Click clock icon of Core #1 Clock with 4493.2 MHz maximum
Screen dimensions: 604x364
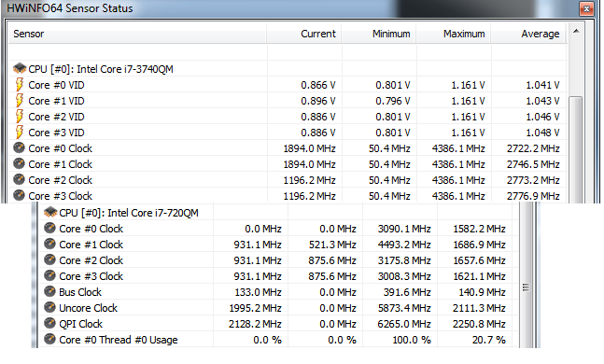pos(49,244)
